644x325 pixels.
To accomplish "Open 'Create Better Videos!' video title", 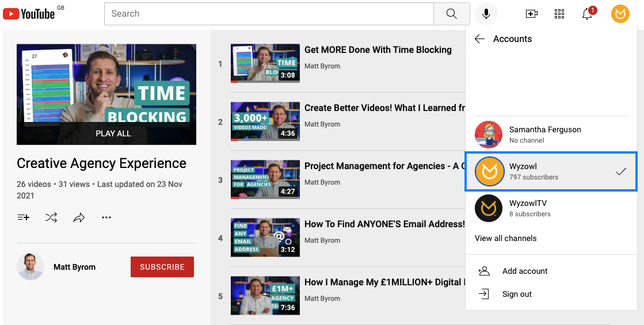I will point(385,108).
